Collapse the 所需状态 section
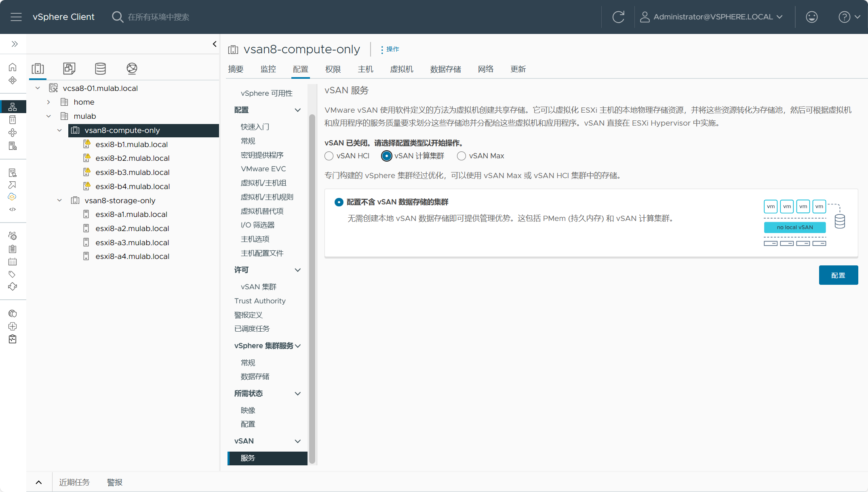The image size is (868, 492). pyautogui.click(x=298, y=393)
